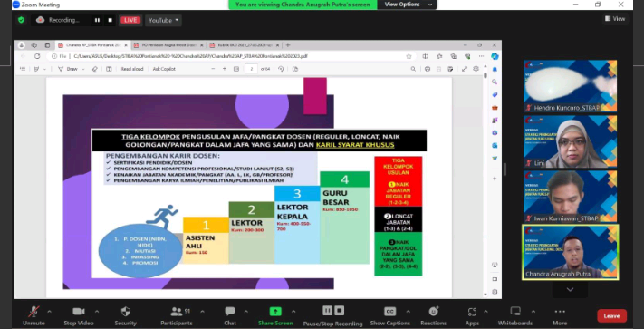Viewport: 644px width, 329px height.
Task: Show more participants with down chevron
Action: (570, 289)
